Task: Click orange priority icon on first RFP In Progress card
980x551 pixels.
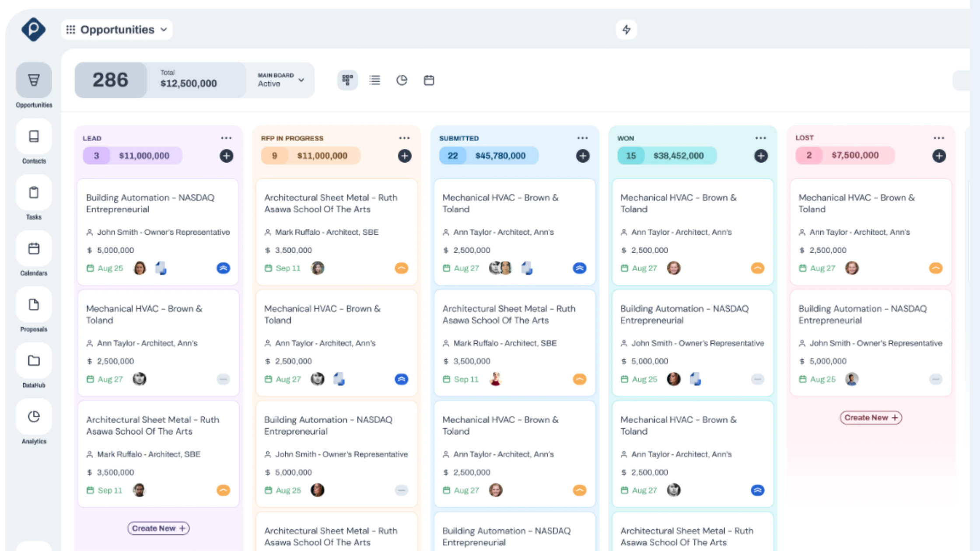Action: pyautogui.click(x=401, y=268)
